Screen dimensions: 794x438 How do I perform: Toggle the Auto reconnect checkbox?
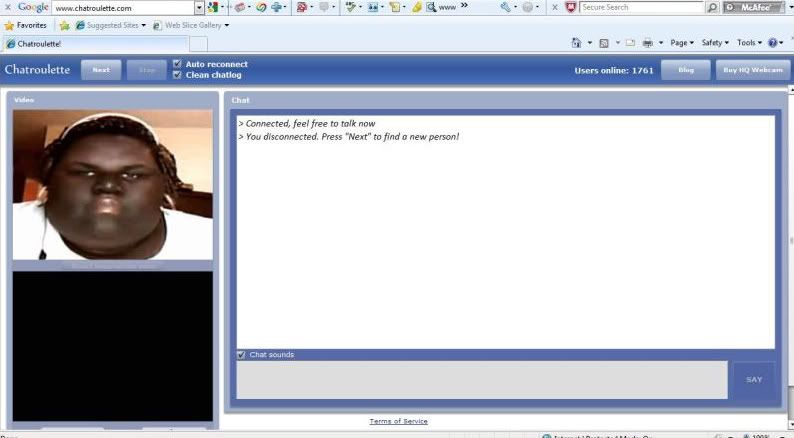(177, 64)
